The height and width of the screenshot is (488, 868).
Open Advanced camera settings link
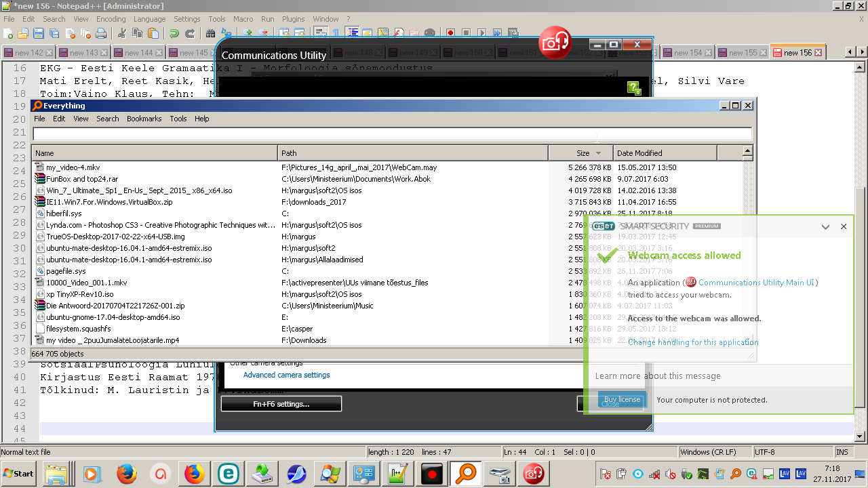286,375
